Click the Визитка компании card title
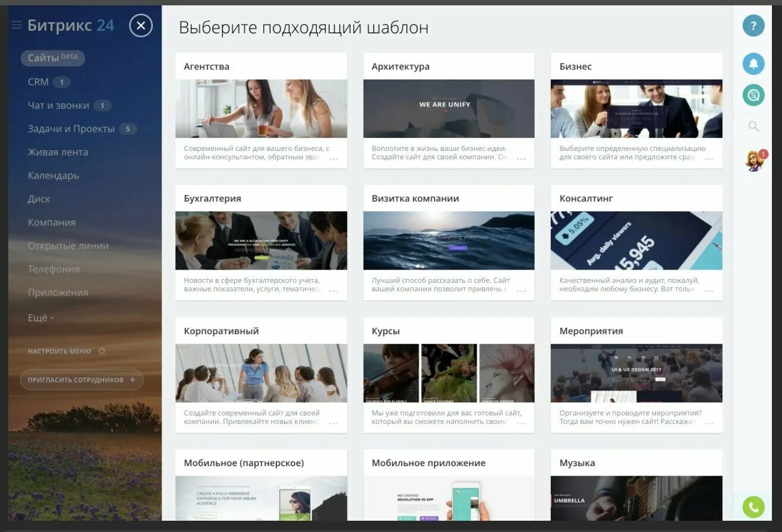This screenshot has height=532, width=782. click(x=415, y=198)
